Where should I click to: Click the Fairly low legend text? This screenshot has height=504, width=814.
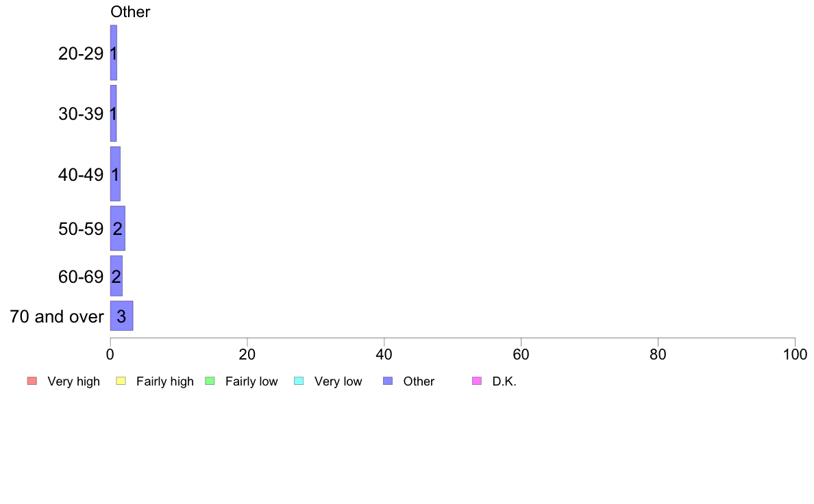(251, 381)
